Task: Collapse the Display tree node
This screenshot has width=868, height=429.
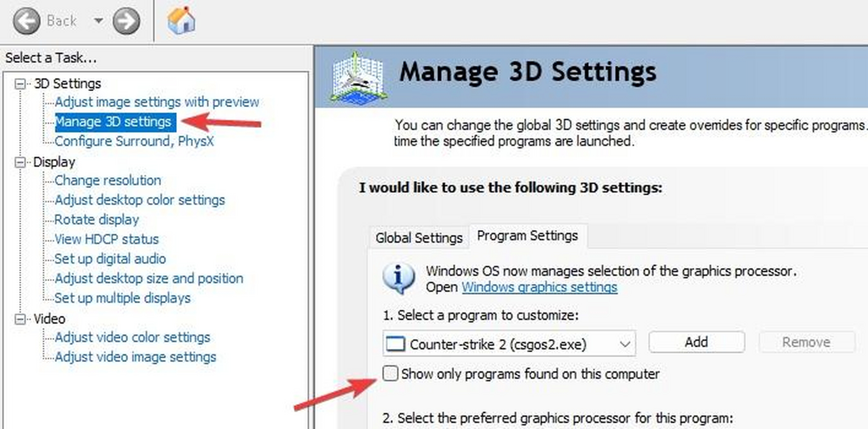Action: [20, 162]
